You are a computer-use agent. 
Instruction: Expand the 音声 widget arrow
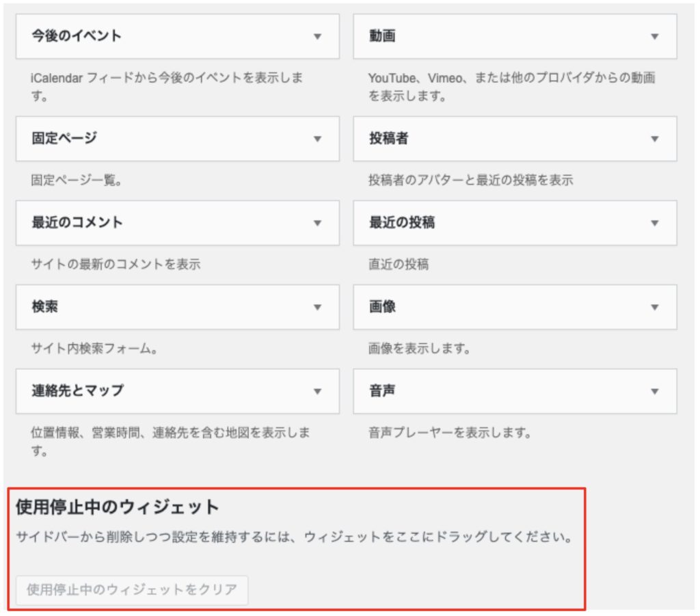pyautogui.click(x=654, y=392)
